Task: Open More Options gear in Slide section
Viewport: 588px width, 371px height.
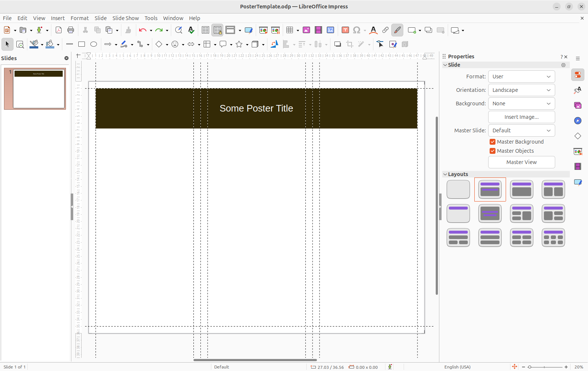Action: [x=563, y=65]
